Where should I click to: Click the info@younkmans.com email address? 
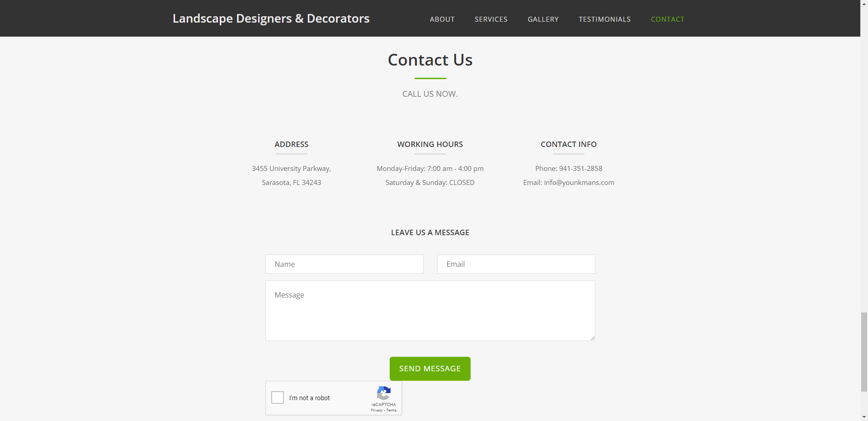(x=579, y=183)
